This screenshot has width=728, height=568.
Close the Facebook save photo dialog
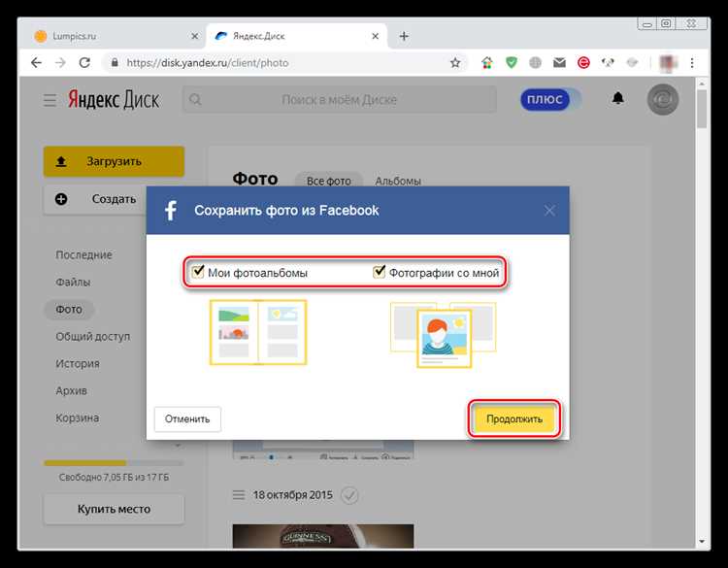pyautogui.click(x=549, y=211)
